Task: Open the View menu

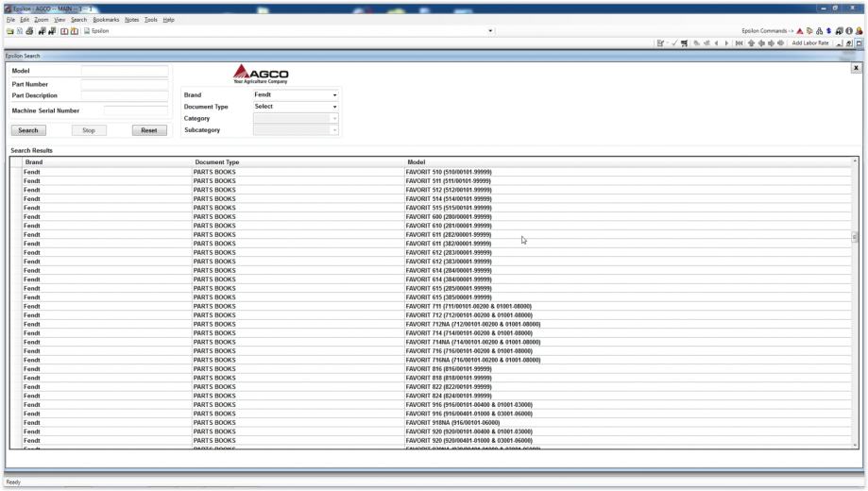Action: (x=60, y=20)
